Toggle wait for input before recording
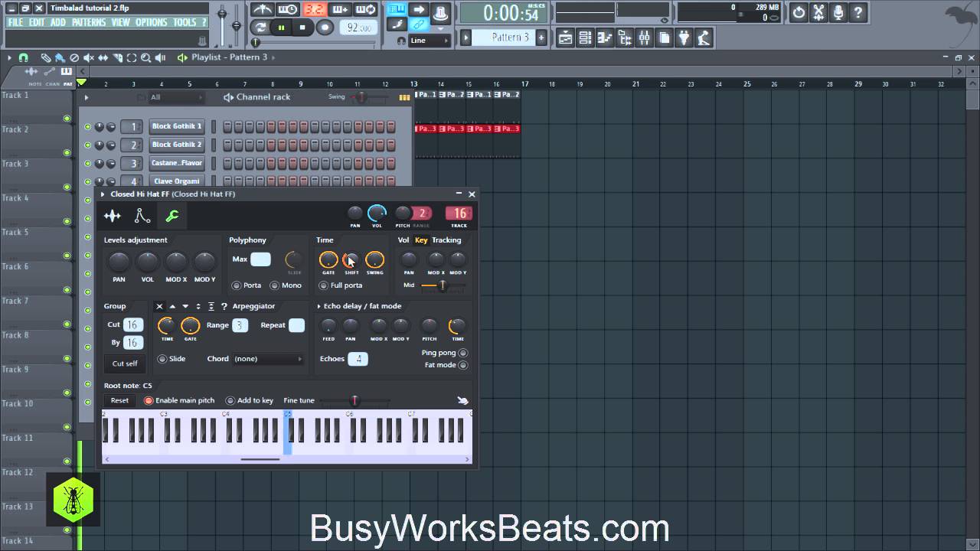 [288, 10]
